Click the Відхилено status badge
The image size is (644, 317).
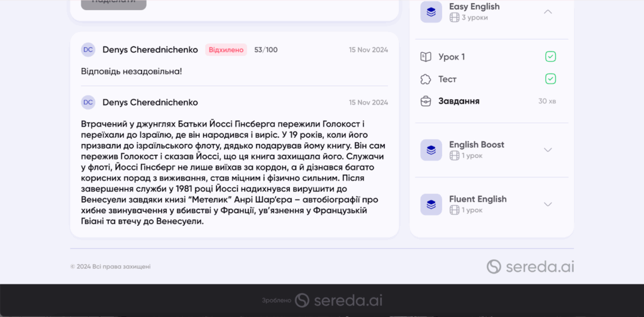click(x=226, y=50)
